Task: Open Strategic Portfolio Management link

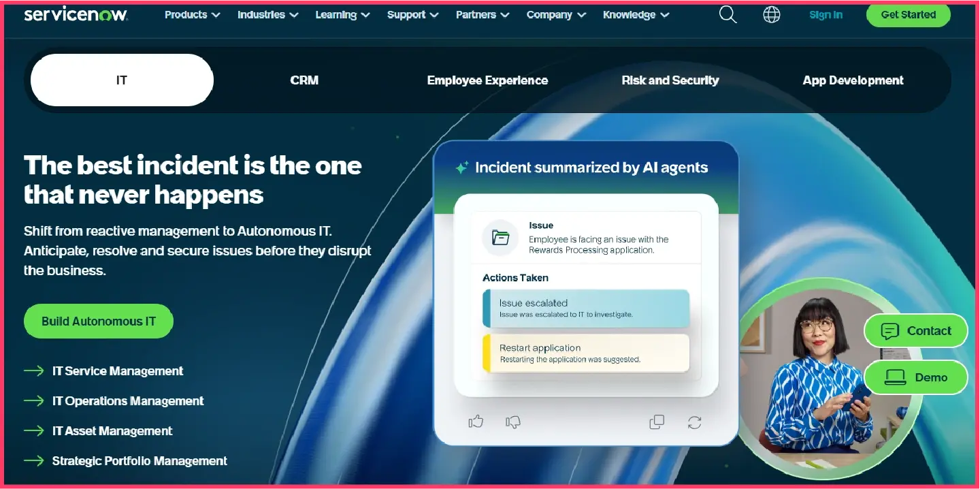Action: pos(140,461)
